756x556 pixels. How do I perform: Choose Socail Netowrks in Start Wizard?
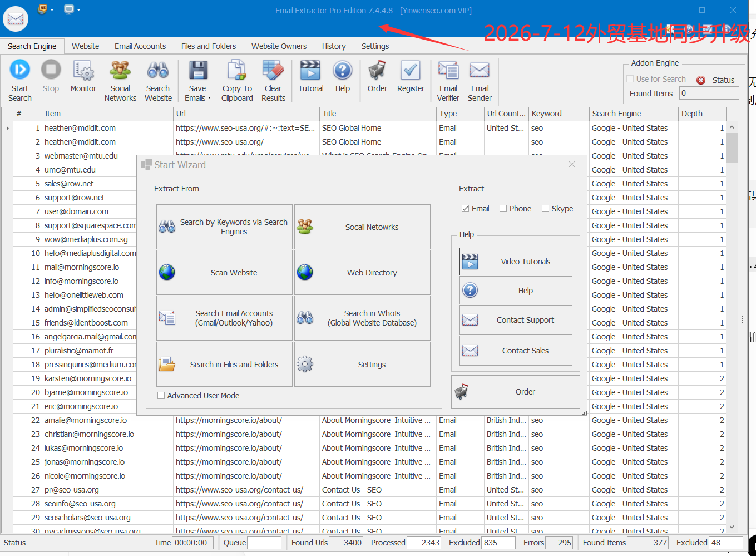click(362, 227)
